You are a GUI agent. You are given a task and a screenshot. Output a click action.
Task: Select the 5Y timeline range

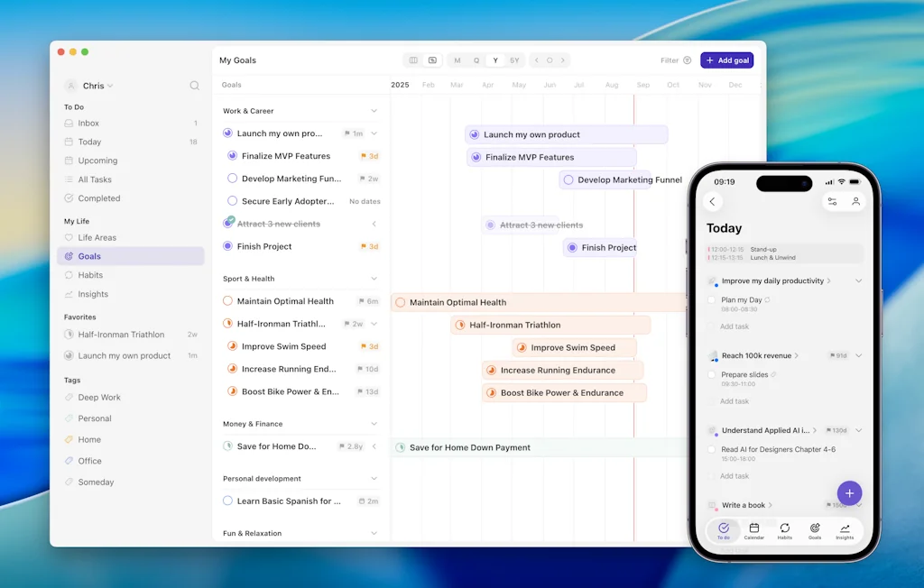coord(514,60)
